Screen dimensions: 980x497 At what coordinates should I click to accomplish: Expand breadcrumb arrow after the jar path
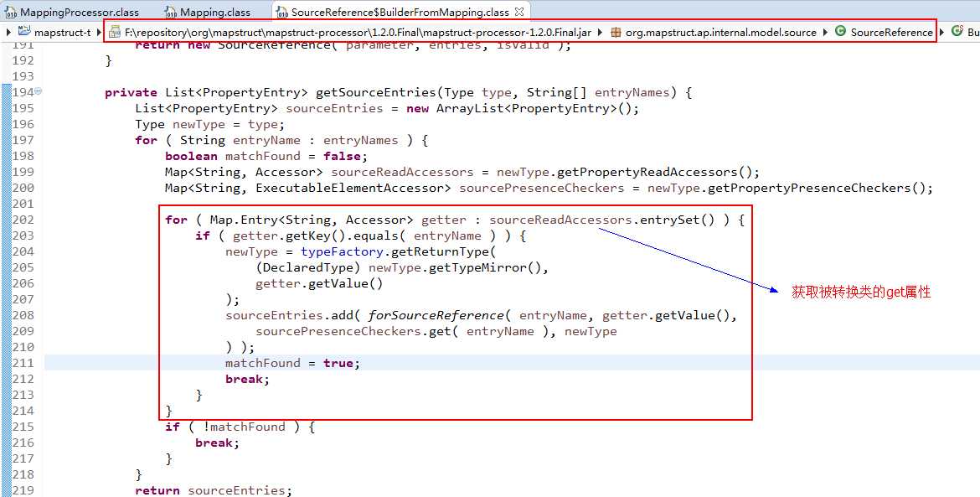click(x=601, y=32)
